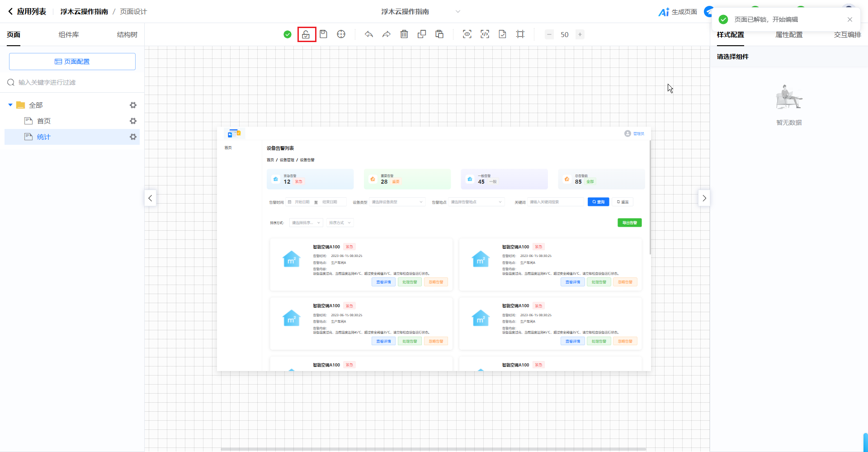Click the redo arrow icon
This screenshot has width=868, height=452.
(x=387, y=34)
